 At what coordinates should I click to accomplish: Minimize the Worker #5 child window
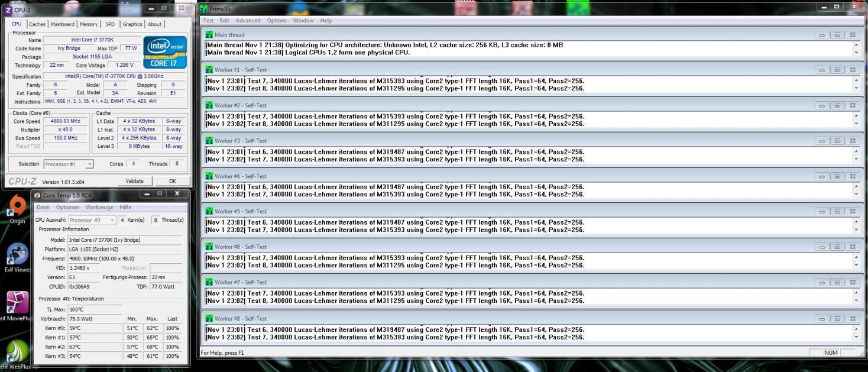click(x=823, y=211)
